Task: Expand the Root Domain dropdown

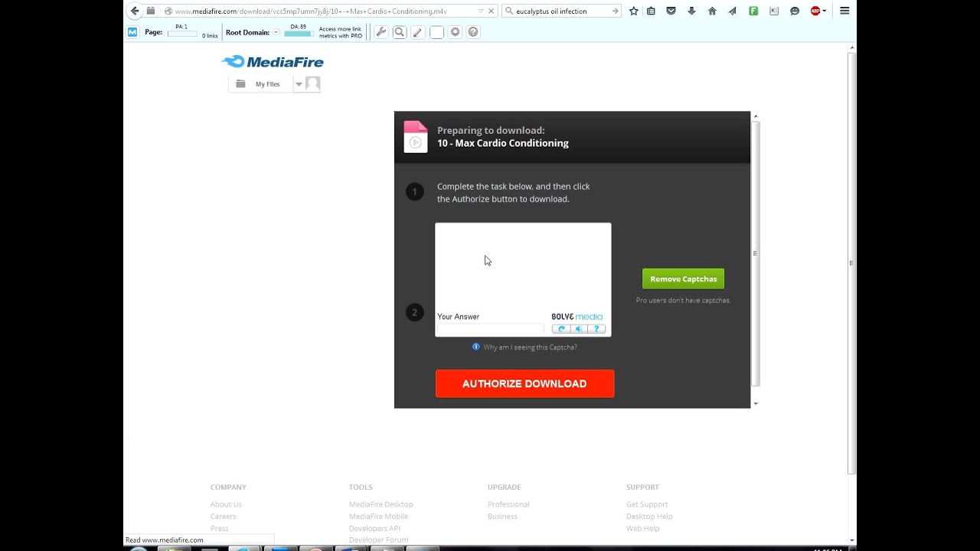Action: click(x=276, y=32)
